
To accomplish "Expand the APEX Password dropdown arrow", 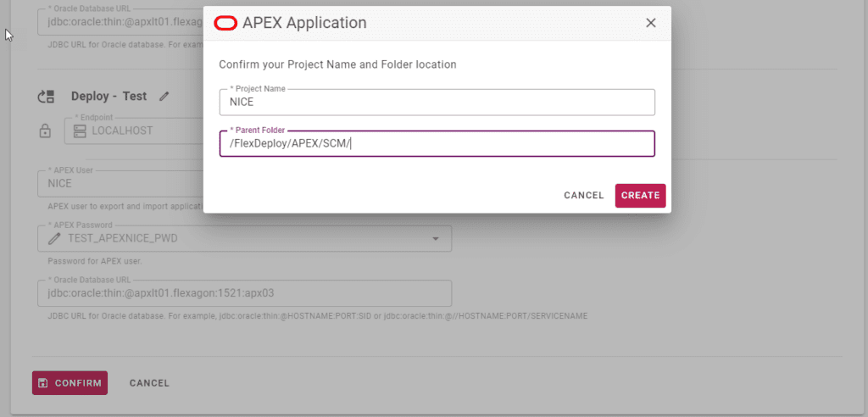I will pyautogui.click(x=436, y=239).
